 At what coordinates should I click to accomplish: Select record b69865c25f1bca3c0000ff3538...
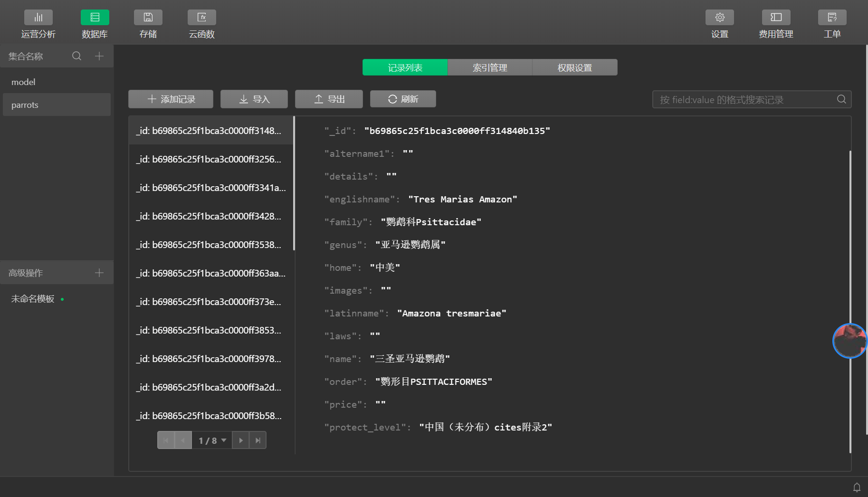(x=211, y=245)
